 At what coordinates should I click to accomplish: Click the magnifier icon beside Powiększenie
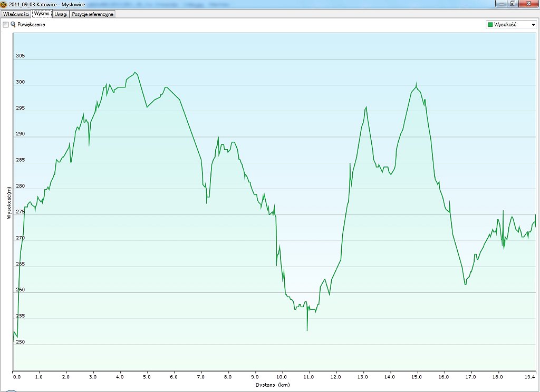(13, 25)
